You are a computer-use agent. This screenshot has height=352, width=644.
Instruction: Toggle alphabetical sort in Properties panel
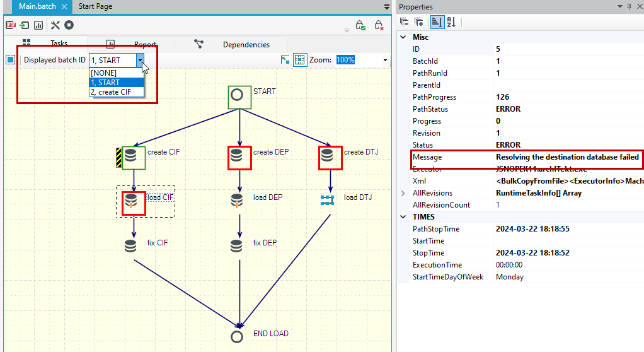pos(451,22)
